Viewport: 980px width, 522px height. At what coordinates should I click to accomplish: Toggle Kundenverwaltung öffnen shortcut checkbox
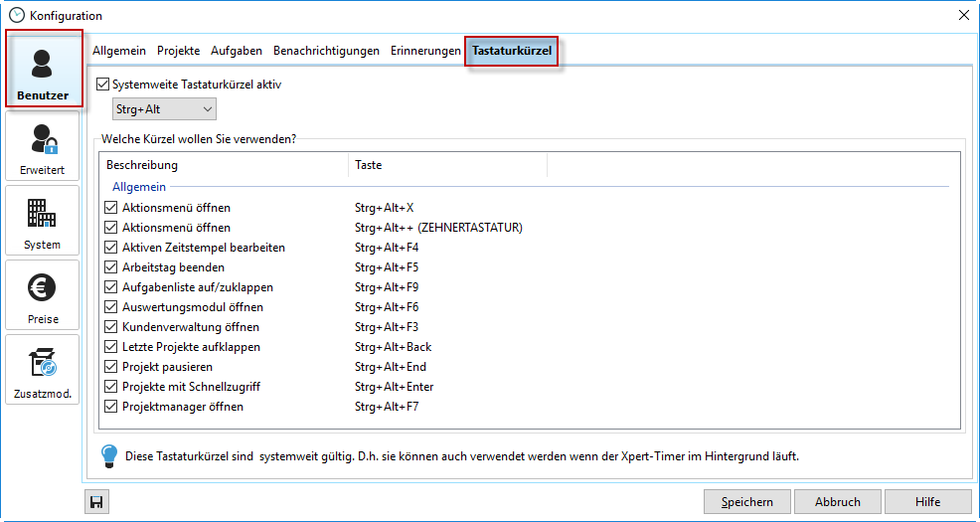click(111, 327)
